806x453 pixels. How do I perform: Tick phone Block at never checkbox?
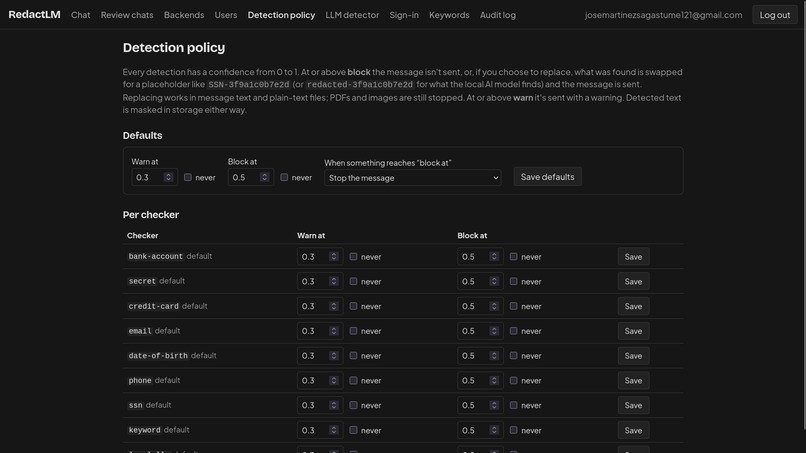pos(514,380)
